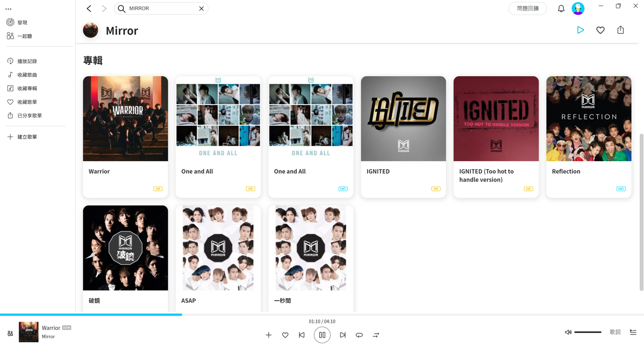Screen dimensions: 644x347
Task: Seek on the playback progress bar
Action: (x=322, y=314)
